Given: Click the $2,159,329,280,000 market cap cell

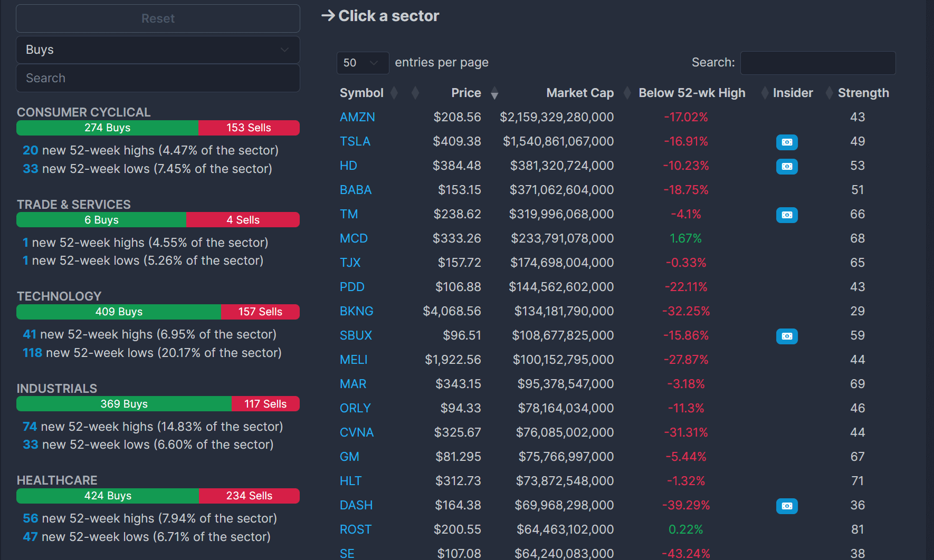Looking at the screenshot, I should [557, 117].
